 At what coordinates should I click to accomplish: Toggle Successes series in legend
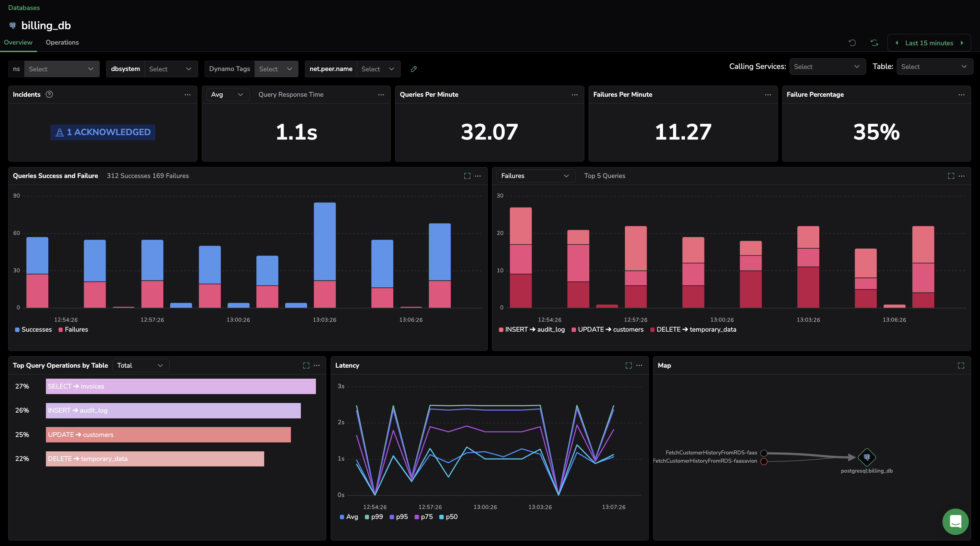click(x=34, y=330)
